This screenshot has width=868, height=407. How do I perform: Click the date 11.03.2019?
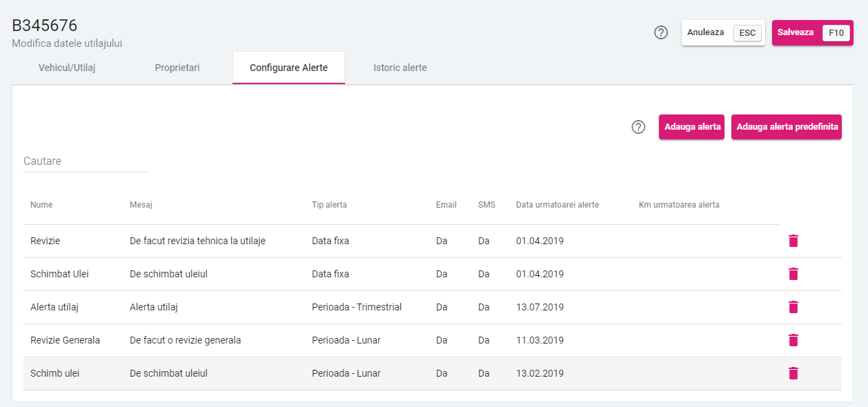(x=540, y=340)
